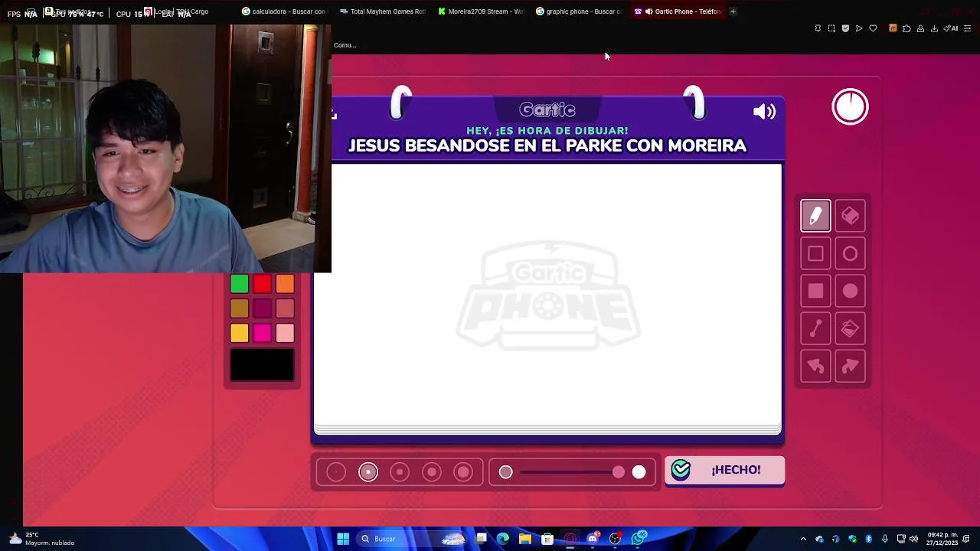Image resolution: width=980 pixels, height=551 pixels.
Task: Open the black current-color picker box
Action: [262, 365]
